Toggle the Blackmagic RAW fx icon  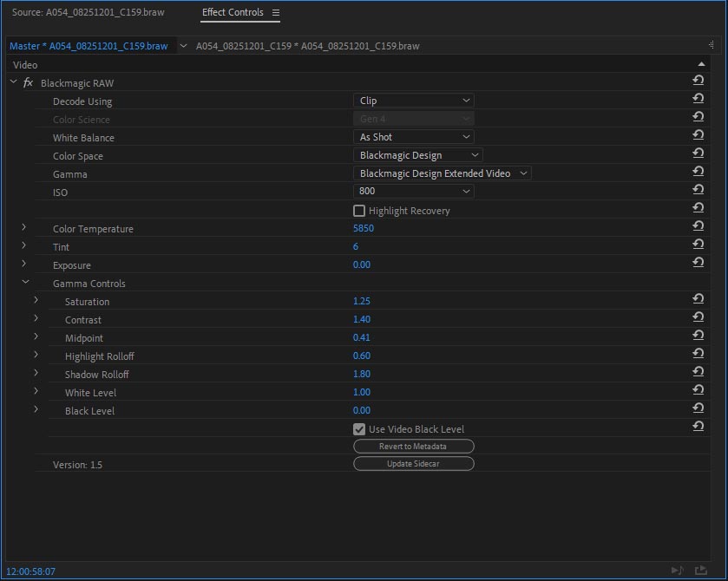click(29, 82)
